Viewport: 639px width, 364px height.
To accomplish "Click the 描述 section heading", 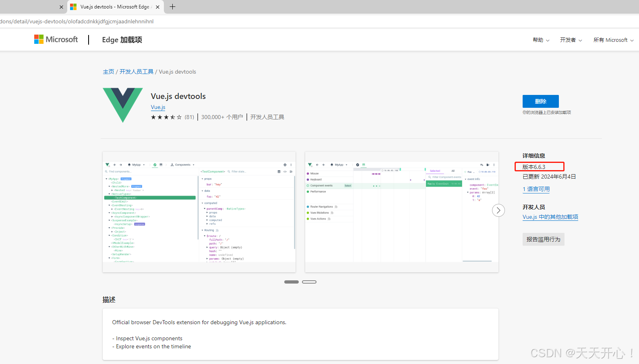I will (109, 300).
